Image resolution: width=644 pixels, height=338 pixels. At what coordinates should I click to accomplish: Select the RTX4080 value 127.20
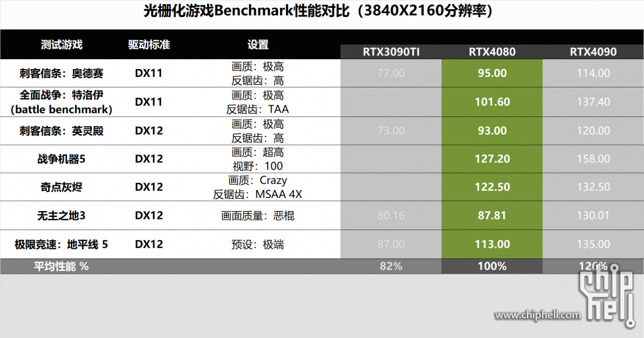(492, 158)
